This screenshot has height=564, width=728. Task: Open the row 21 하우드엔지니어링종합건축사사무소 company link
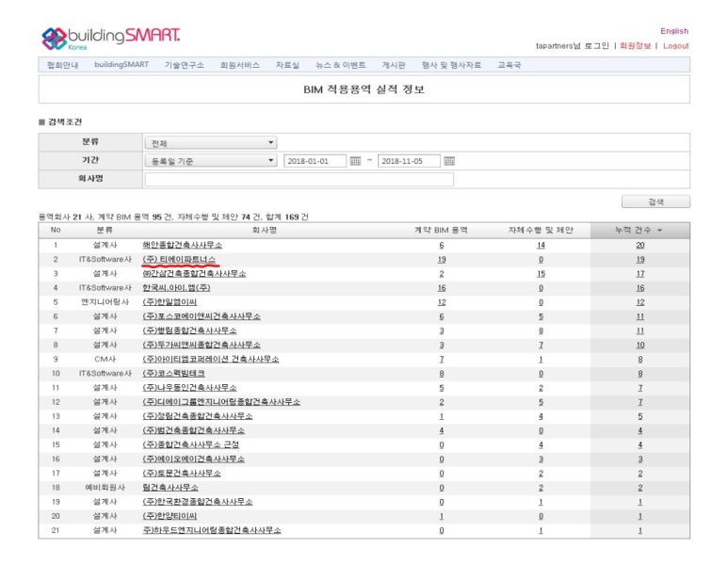(x=212, y=531)
